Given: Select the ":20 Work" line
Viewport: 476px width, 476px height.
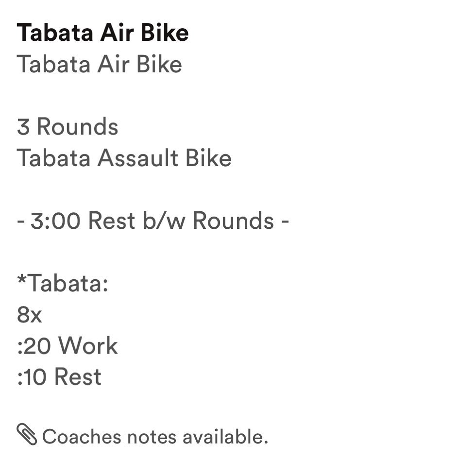Looking at the screenshot, I should pos(68,346).
